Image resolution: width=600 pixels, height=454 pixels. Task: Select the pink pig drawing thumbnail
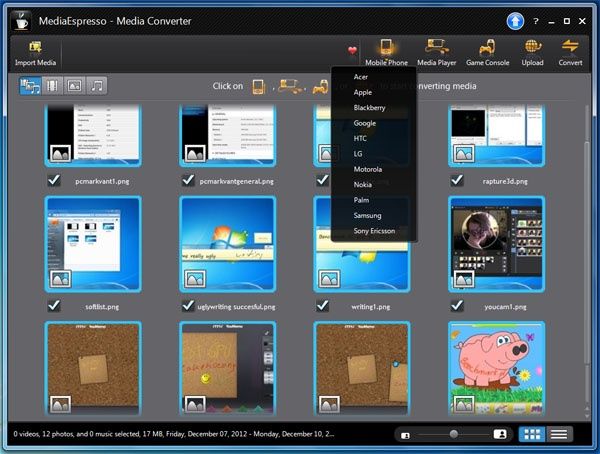click(x=497, y=368)
